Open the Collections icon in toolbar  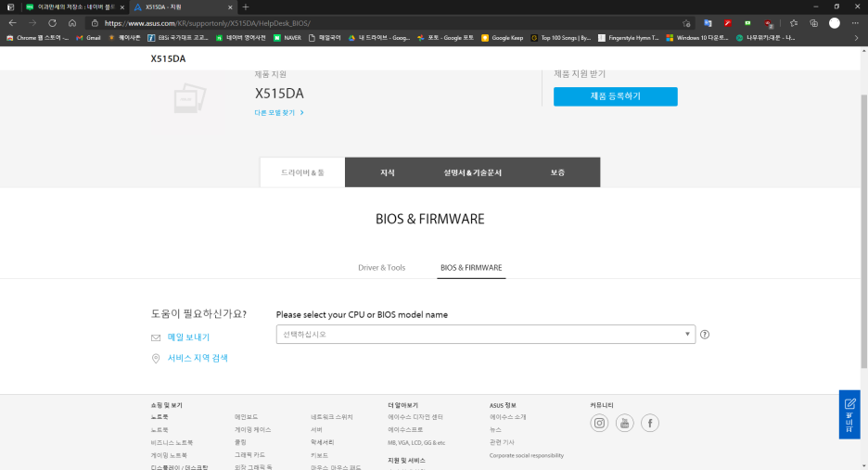(814, 23)
